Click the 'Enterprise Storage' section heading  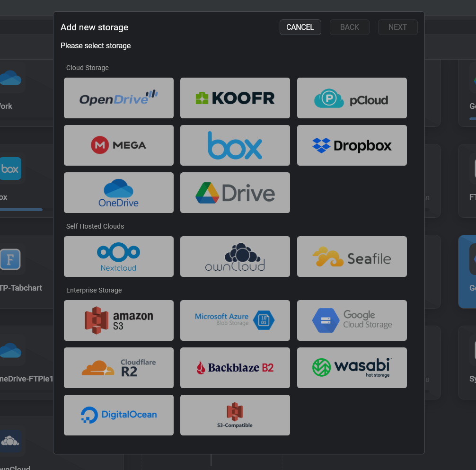pyautogui.click(x=94, y=290)
